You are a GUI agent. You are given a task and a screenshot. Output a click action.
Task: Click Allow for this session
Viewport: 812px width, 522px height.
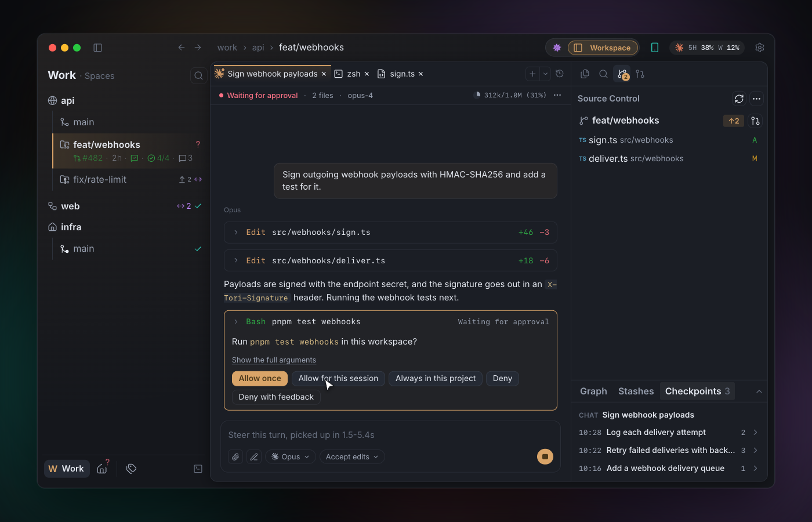(338, 379)
